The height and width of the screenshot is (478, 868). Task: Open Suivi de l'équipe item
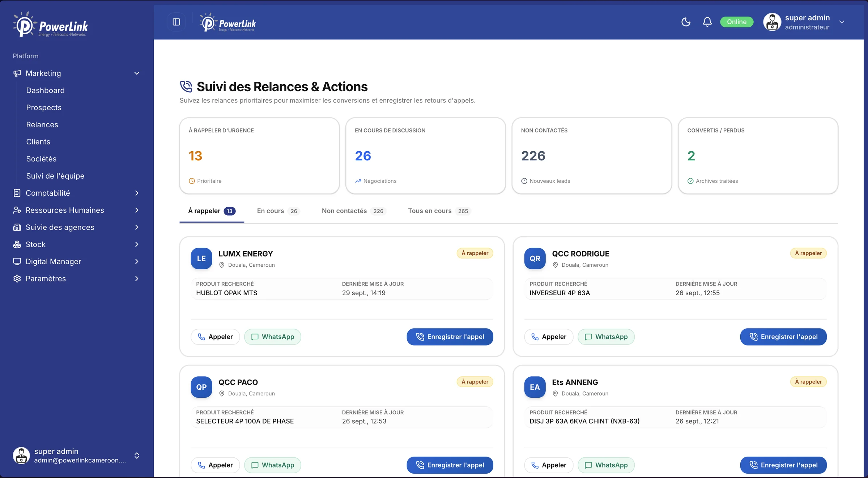pyautogui.click(x=55, y=176)
